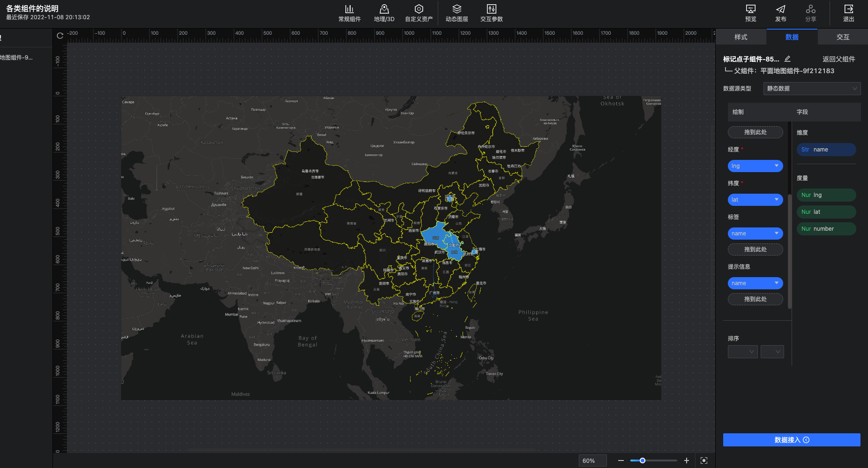Open 交互参数 interaction parameters
The height and width of the screenshot is (468, 868).
point(491,13)
